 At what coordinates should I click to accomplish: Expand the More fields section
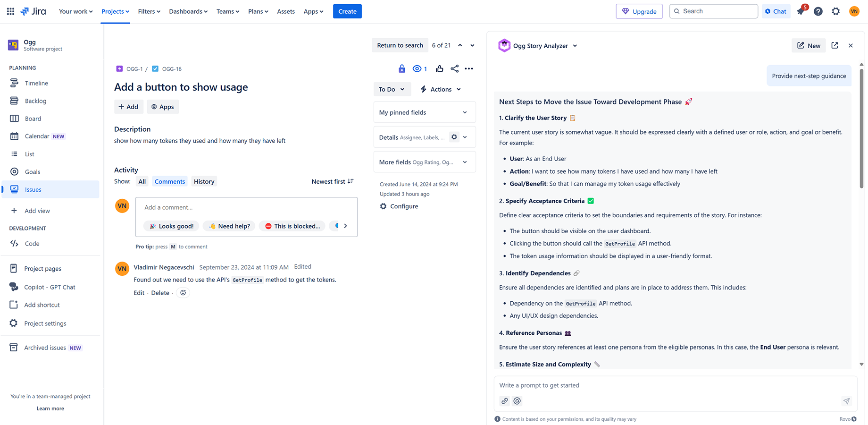[x=425, y=162]
